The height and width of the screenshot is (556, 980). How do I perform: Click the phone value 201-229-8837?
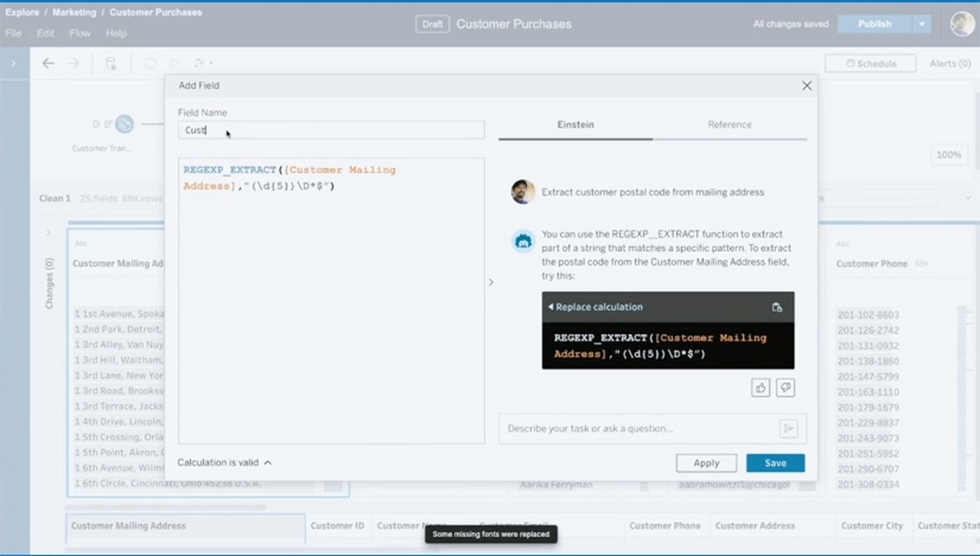point(868,423)
